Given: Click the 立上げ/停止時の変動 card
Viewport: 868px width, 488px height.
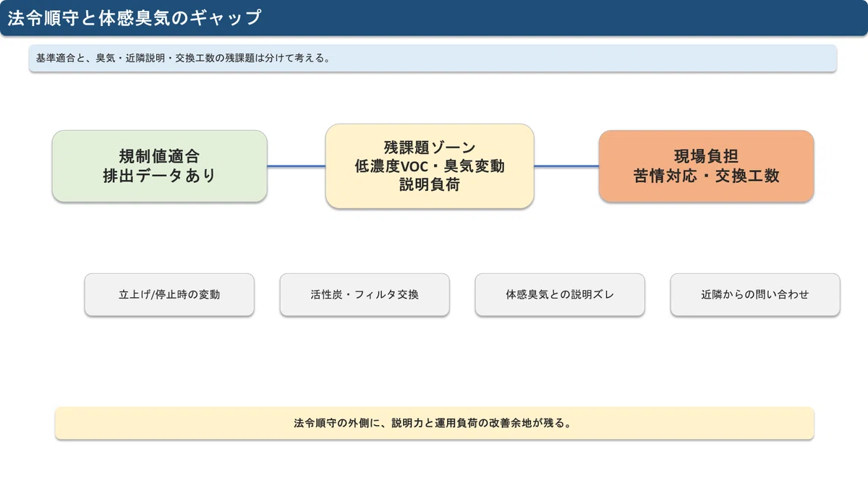Looking at the screenshot, I should pyautogui.click(x=169, y=294).
